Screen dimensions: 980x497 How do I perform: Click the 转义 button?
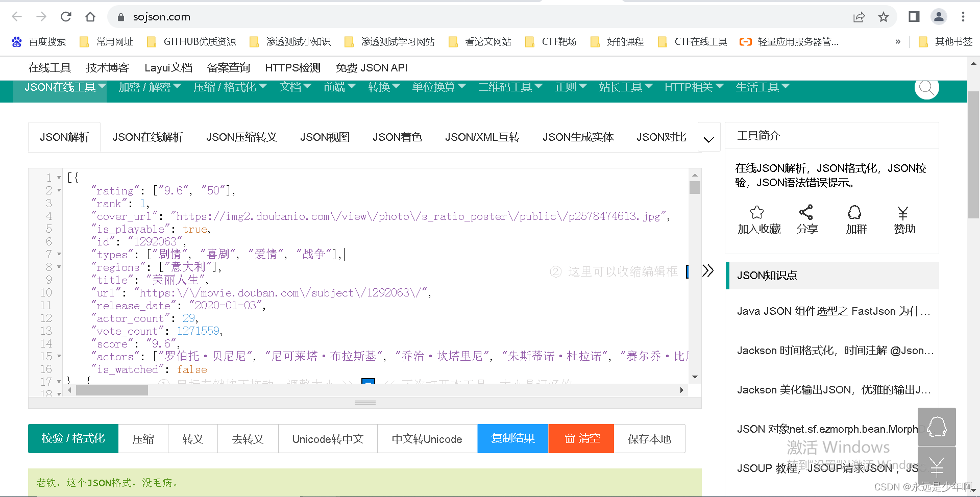pos(193,439)
